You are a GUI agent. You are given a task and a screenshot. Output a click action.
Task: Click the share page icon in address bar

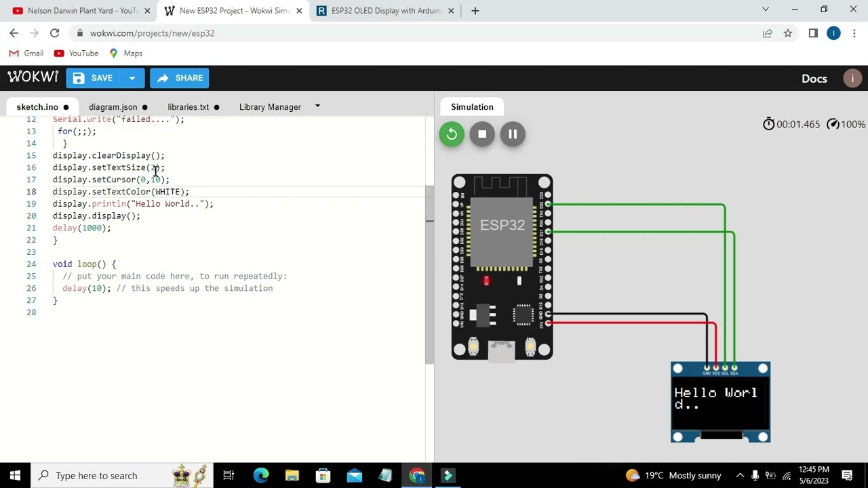pos(768,33)
